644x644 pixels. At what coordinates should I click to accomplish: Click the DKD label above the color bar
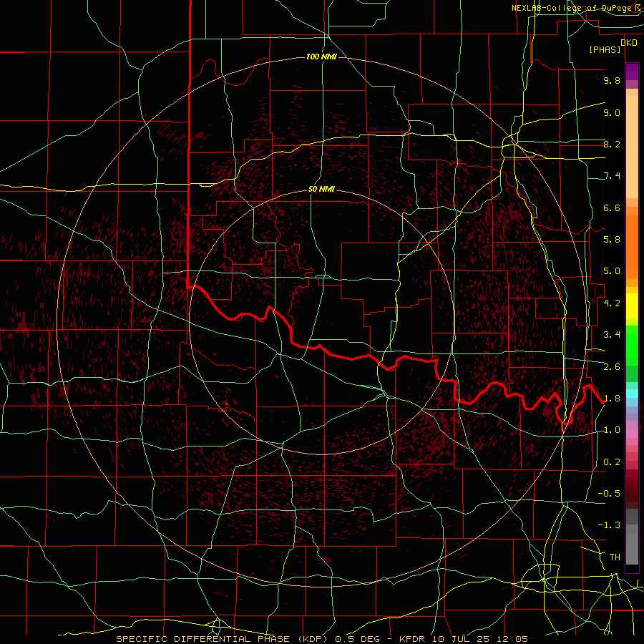coord(628,43)
